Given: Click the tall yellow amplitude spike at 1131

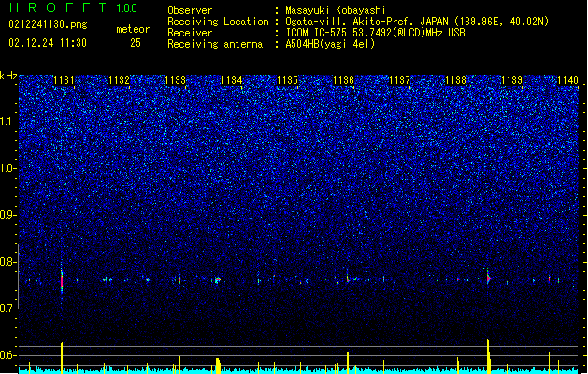Looking at the screenshot, I should [62, 358].
